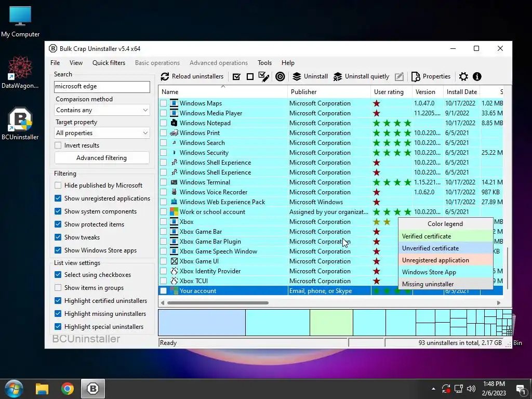Open the File menu

pos(55,63)
